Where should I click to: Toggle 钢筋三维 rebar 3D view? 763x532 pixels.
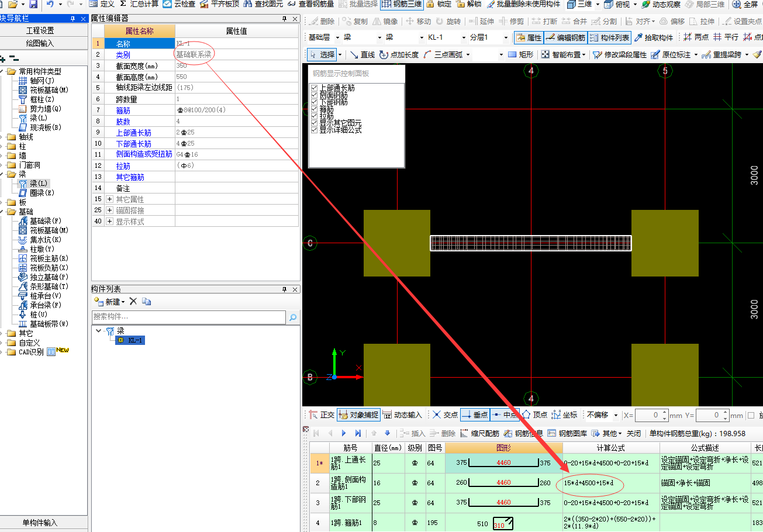pos(402,4)
